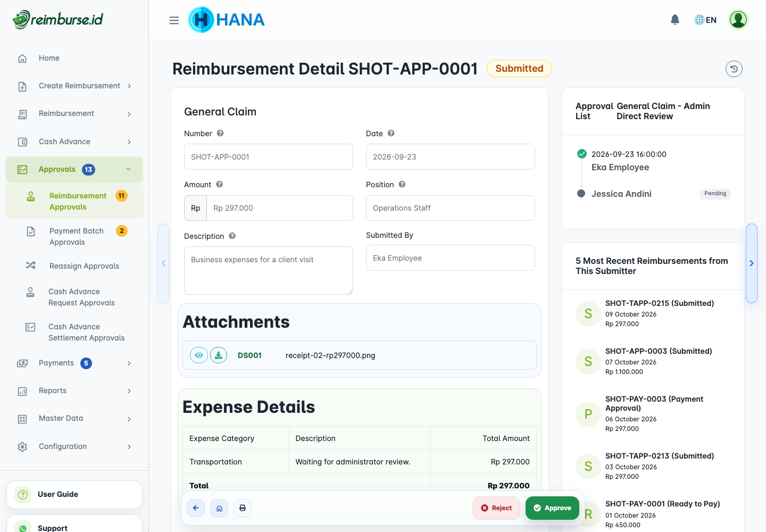Image resolution: width=766 pixels, height=532 pixels.
Task: Open Cash Advance Settlement Approvals
Action: [x=74, y=332]
